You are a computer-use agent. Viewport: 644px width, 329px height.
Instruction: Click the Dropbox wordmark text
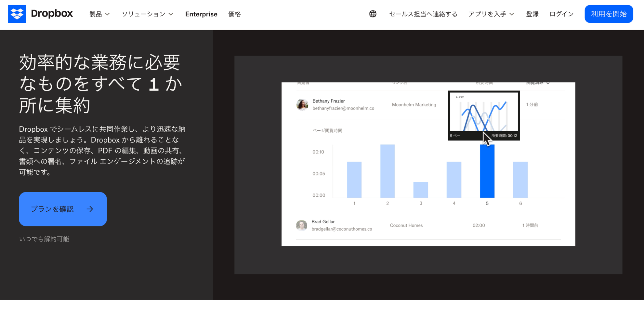(52, 14)
